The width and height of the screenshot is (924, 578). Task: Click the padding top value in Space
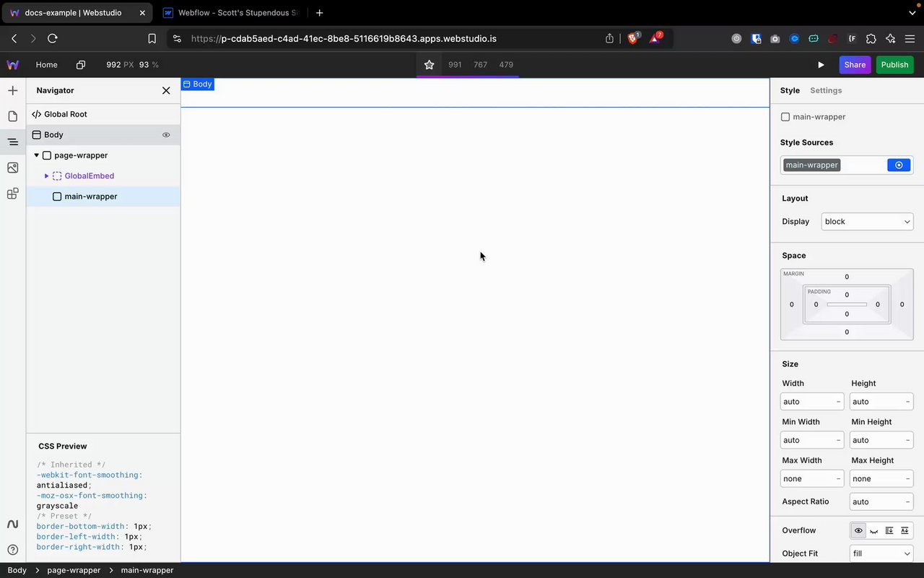coord(847,294)
